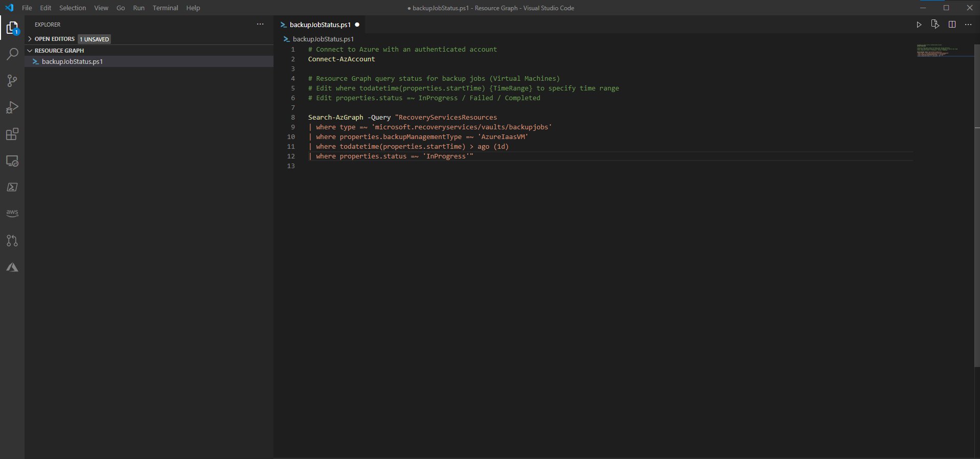Viewport: 980px width, 459px height.
Task: Click PowerShell file icon in breadcrumb
Action: click(287, 39)
